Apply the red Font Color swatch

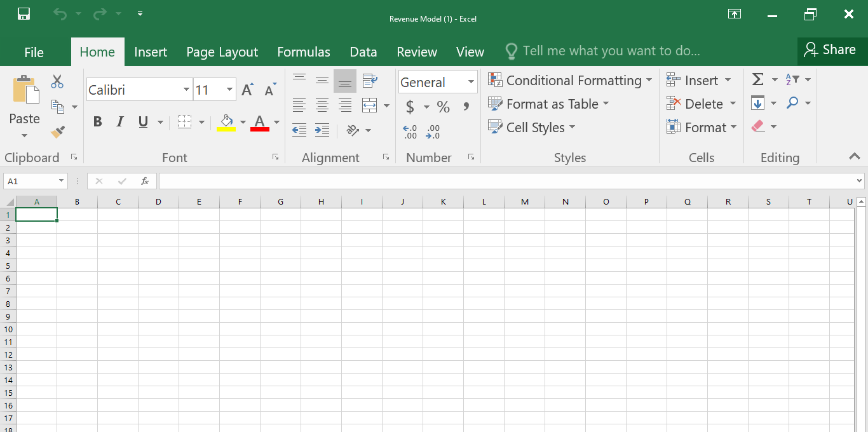[x=260, y=122]
